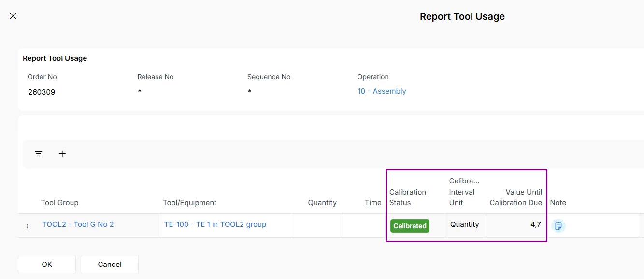Sort by Tool Group column header

pos(59,203)
